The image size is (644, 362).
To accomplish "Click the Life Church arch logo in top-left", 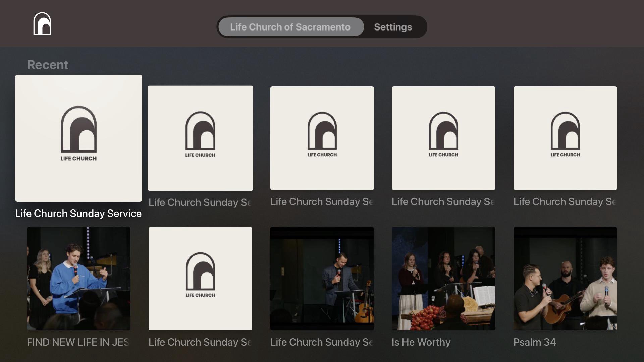I will (x=42, y=24).
